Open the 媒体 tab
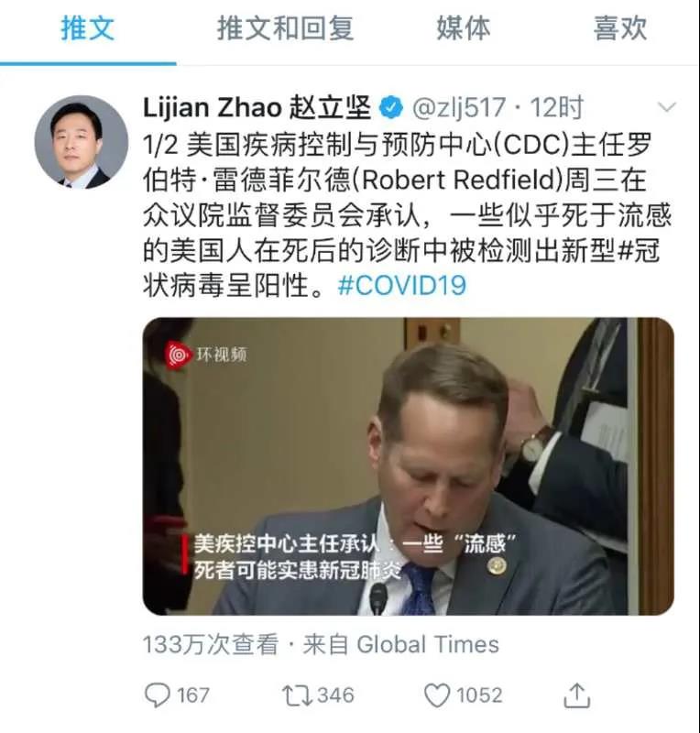The height and width of the screenshot is (733, 700). point(464,28)
